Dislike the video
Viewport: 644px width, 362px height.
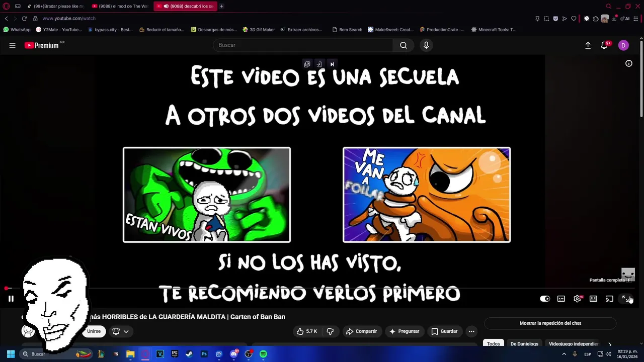pos(330,331)
